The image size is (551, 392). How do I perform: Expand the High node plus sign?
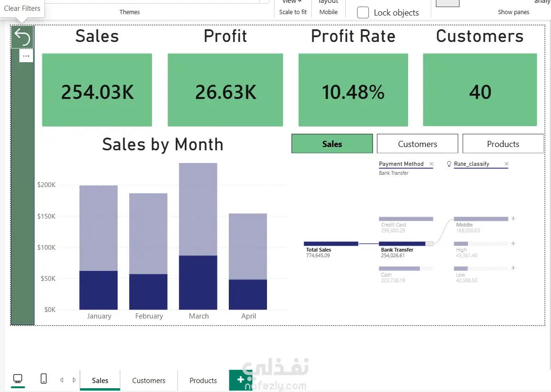(x=513, y=243)
